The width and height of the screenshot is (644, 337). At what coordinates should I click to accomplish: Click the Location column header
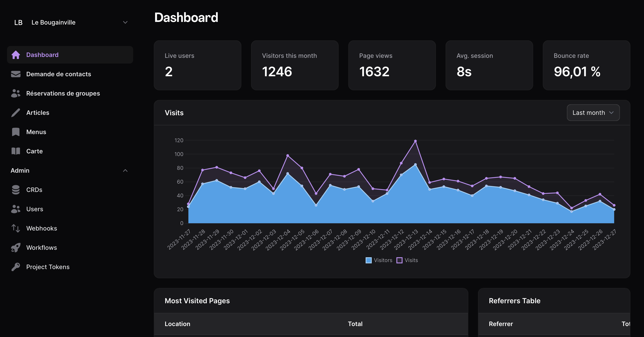coord(177,324)
